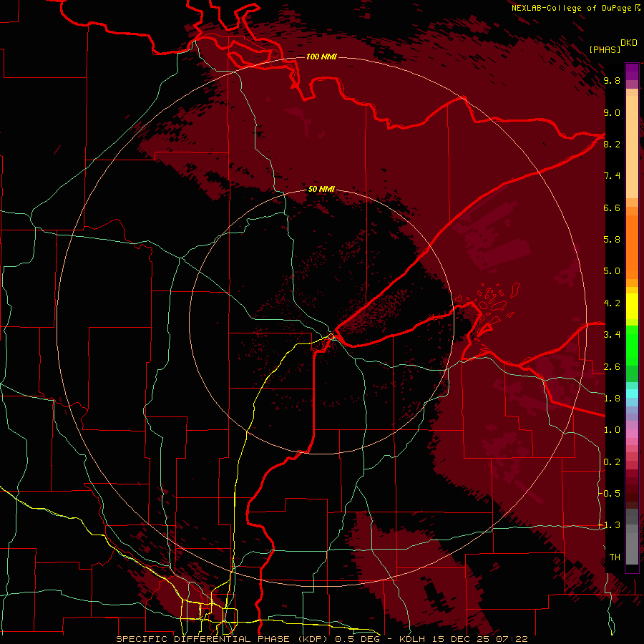Pick the cyan segment beside 1.8
Image resolution: width=644 pixels, height=644 pixels.
coord(632,394)
